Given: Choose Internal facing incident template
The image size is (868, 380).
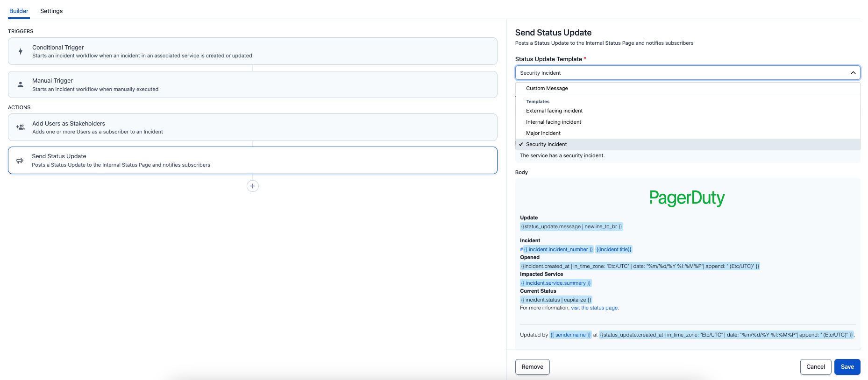Looking at the screenshot, I should pyautogui.click(x=688, y=122).
